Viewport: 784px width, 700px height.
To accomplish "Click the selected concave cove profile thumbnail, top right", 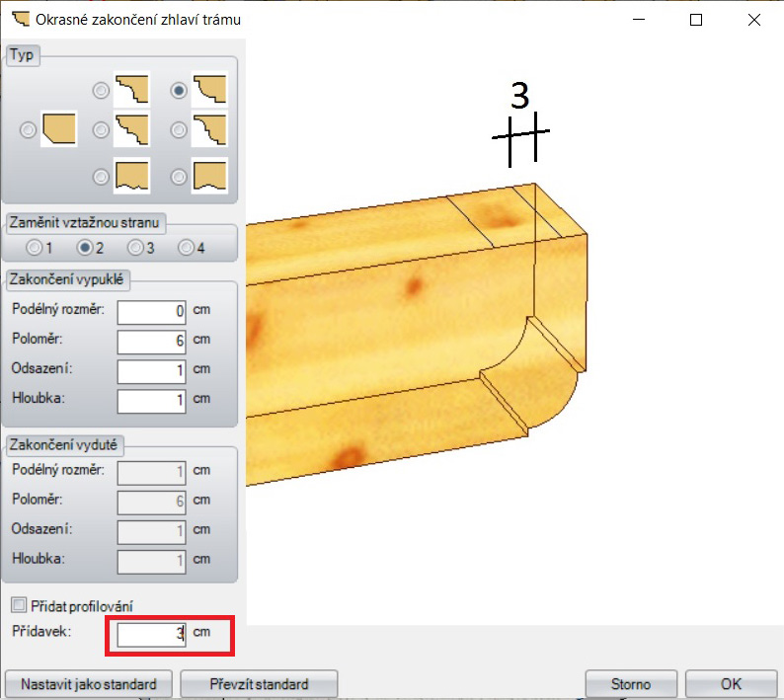I will [x=209, y=90].
